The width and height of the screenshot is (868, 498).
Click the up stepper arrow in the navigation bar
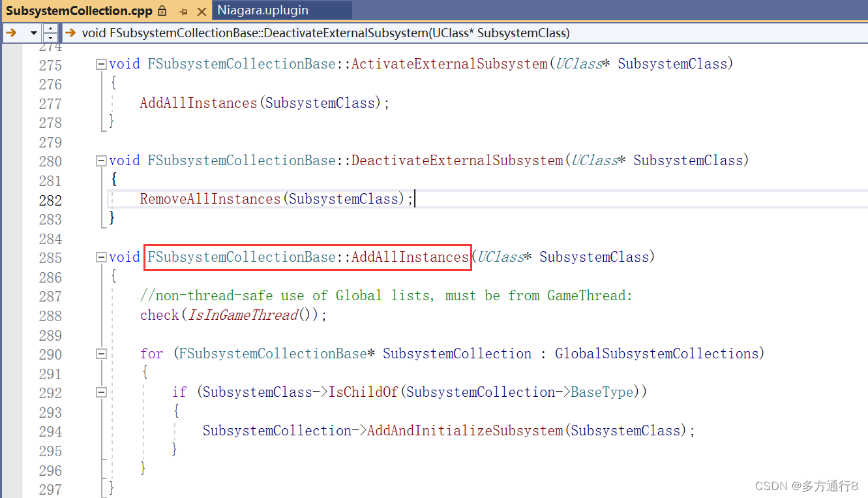(x=50, y=28)
